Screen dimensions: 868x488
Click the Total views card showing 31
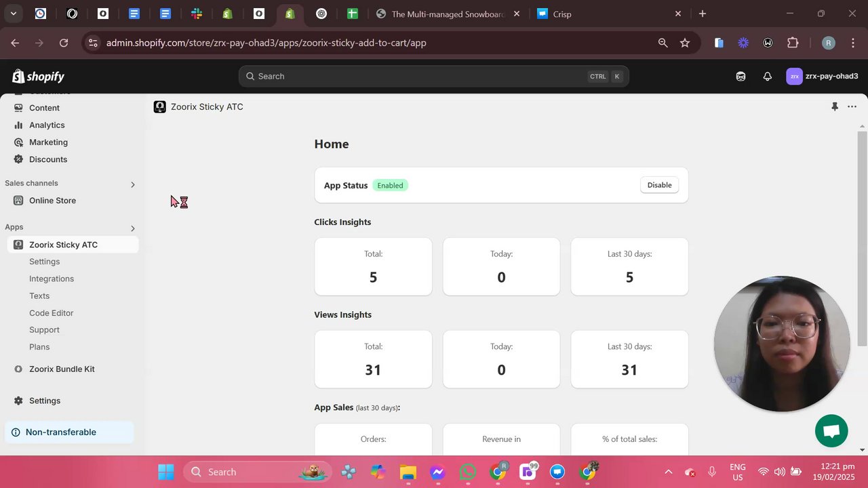point(373,359)
